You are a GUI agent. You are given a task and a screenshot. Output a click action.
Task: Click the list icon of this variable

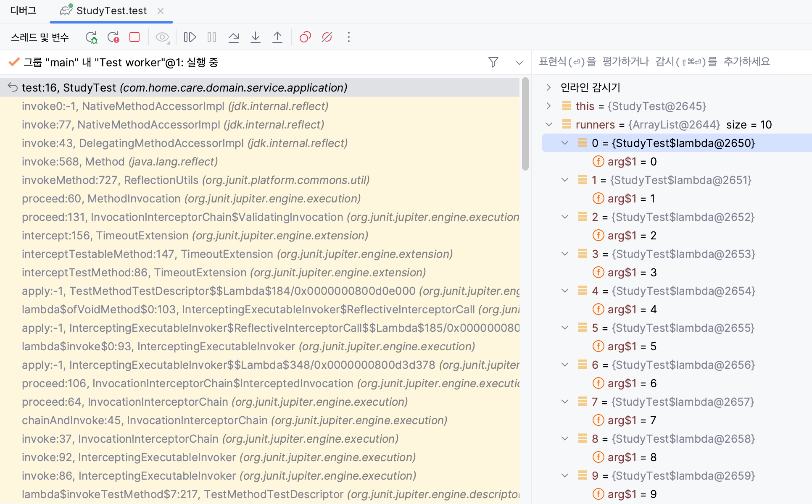(x=566, y=105)
